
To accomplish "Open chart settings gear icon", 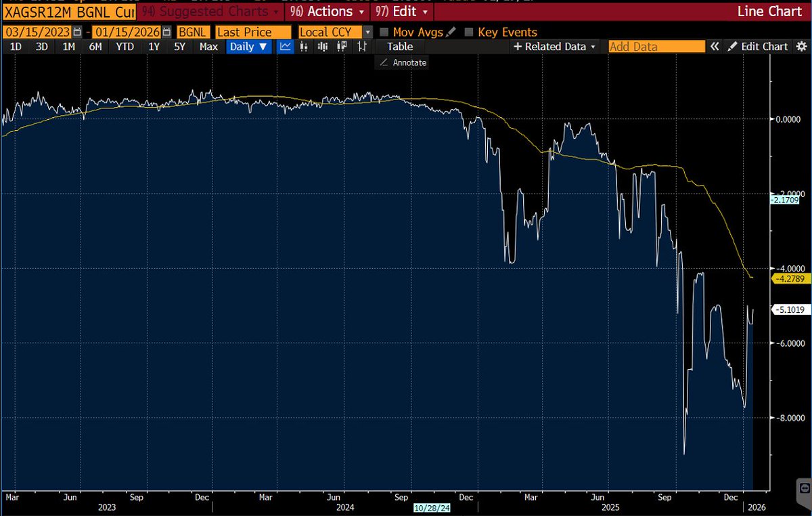I will click(801, 47).
